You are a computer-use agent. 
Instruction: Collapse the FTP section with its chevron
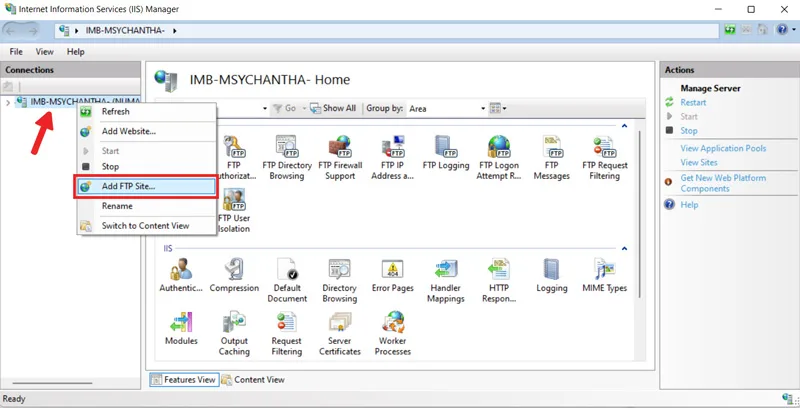(x=624, y=125)
